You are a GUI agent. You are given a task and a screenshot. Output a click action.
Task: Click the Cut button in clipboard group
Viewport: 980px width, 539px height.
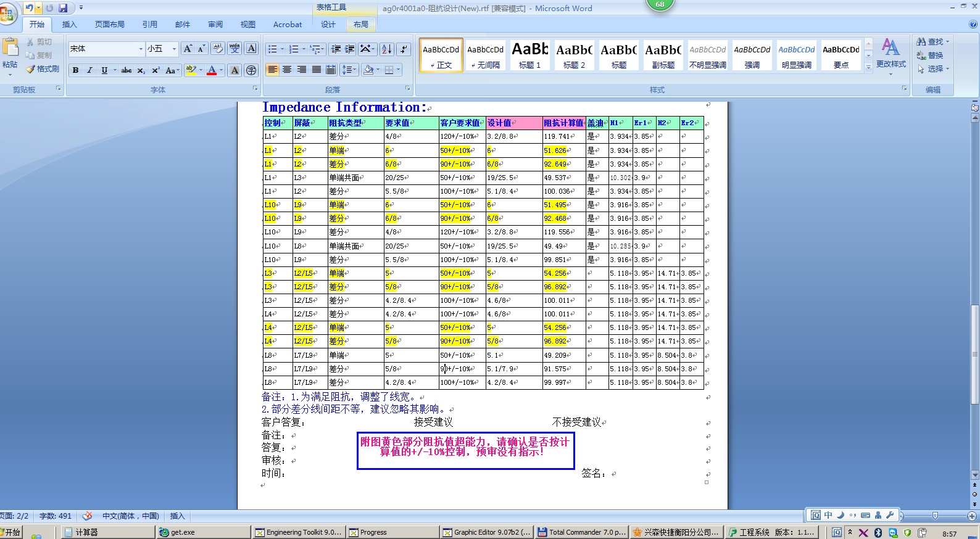tap(39, 42)
